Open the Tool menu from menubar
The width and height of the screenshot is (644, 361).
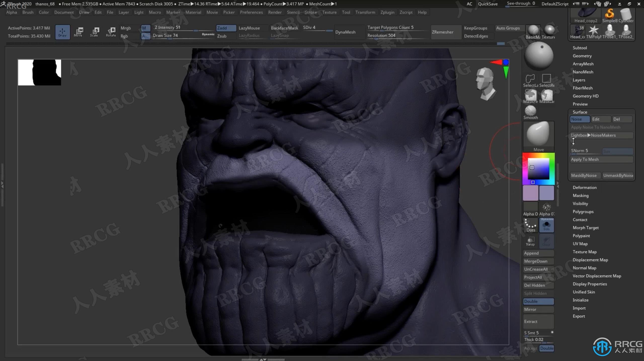(x=346, y=12)
